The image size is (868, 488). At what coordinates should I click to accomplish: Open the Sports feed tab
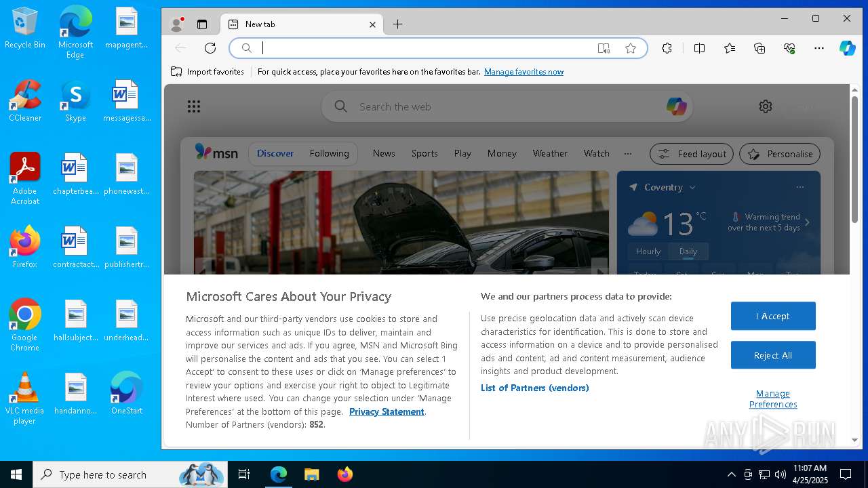(425, 154)
